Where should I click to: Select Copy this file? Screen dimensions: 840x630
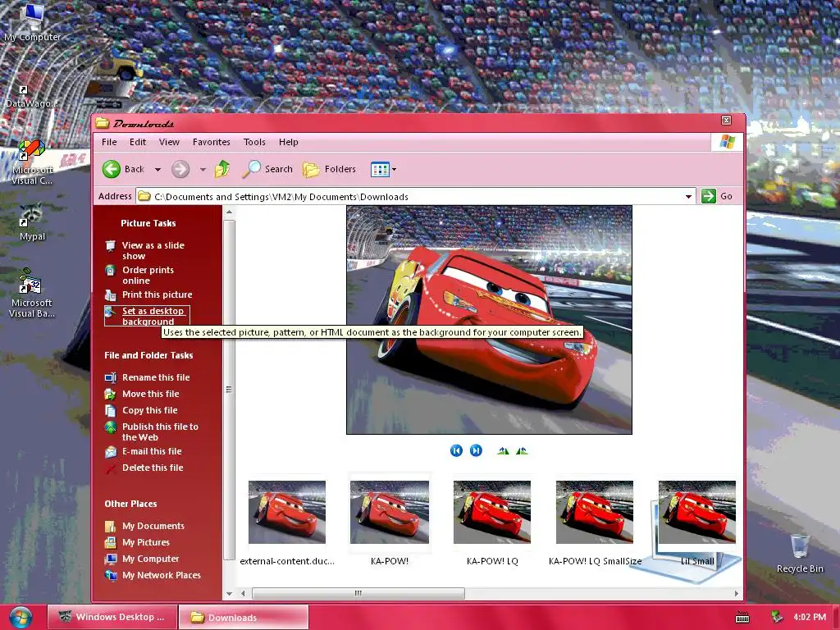tap(149, 410)
